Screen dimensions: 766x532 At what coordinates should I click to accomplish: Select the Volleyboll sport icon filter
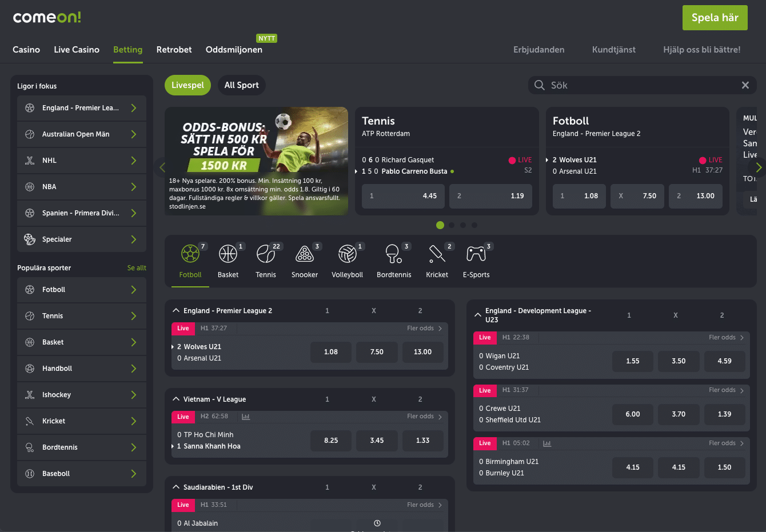[348, 254]
